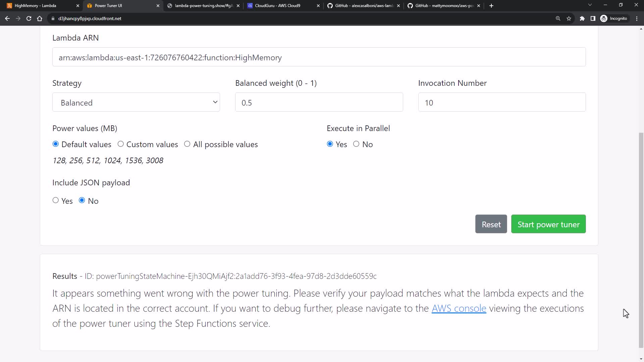644x362 pixels.
Task: Open Chrome three-dot menu
Action: point(637,18)
